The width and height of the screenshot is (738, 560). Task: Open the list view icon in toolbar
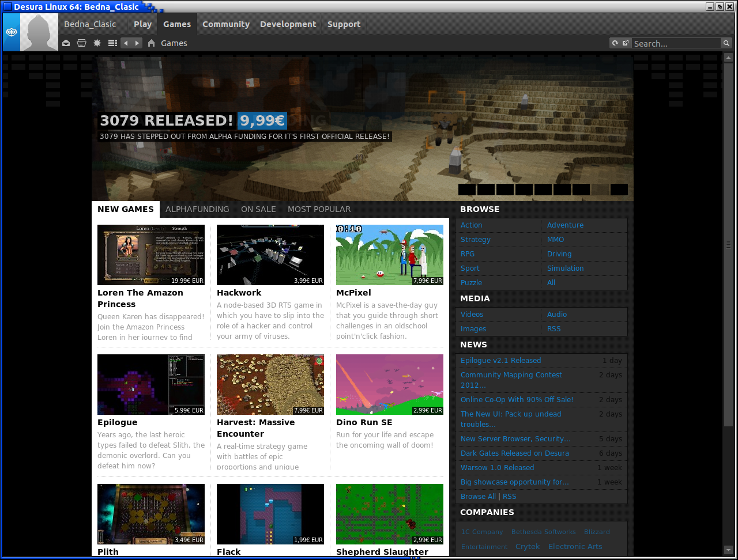pyautogui.click(x=112, y=43)
